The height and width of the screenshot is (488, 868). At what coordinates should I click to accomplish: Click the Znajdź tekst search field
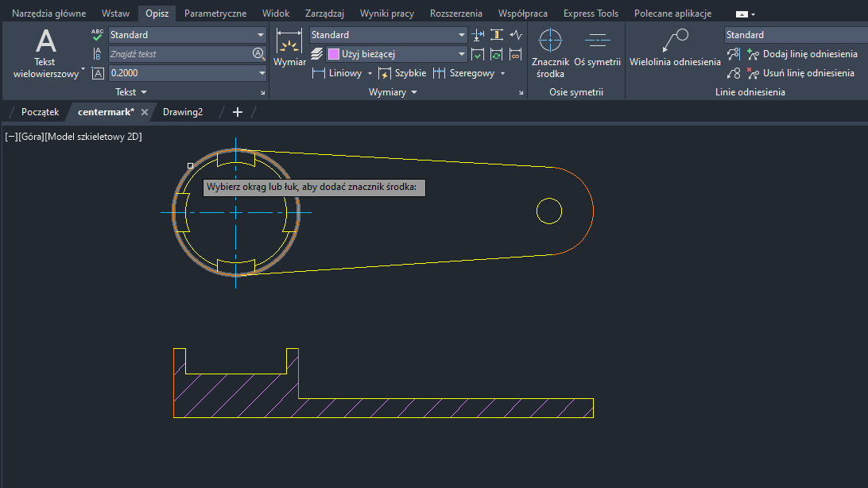click(180, 54)
